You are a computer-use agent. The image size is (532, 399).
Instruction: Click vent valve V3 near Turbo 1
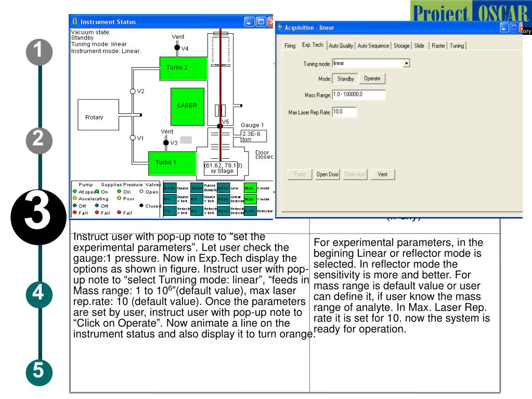tap(166, 143)
